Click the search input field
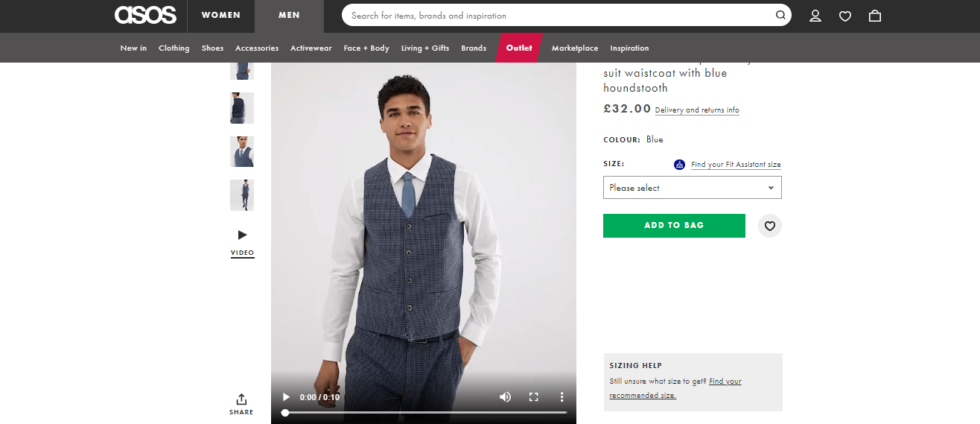 (559, 15)
